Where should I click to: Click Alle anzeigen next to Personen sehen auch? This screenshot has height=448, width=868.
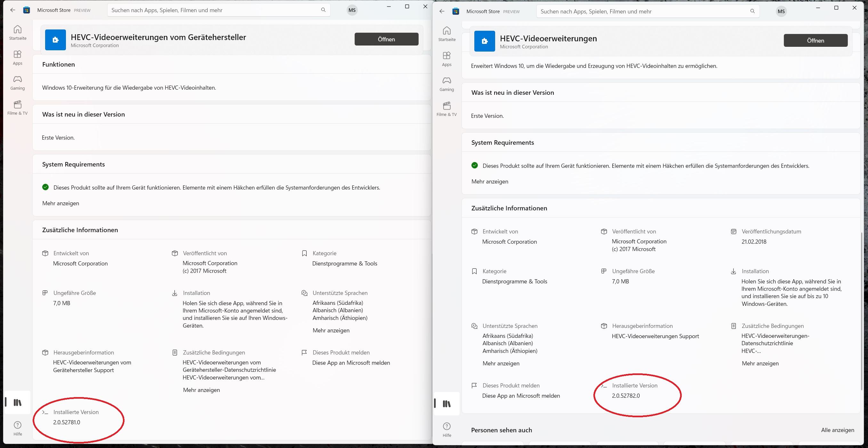coord(837,430)
